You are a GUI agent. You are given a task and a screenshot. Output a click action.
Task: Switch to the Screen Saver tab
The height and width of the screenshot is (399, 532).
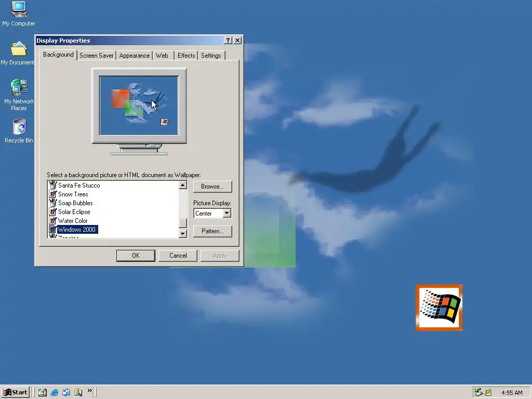pyautogui.click(x=96, y=55)
